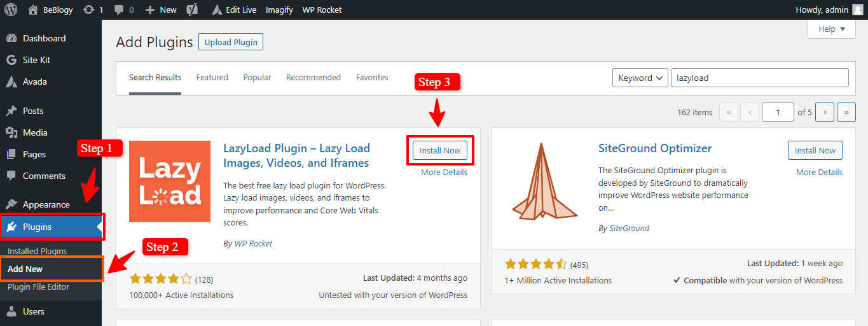
Task: Click the admin avatar icon
Action: tap(858, 10)
